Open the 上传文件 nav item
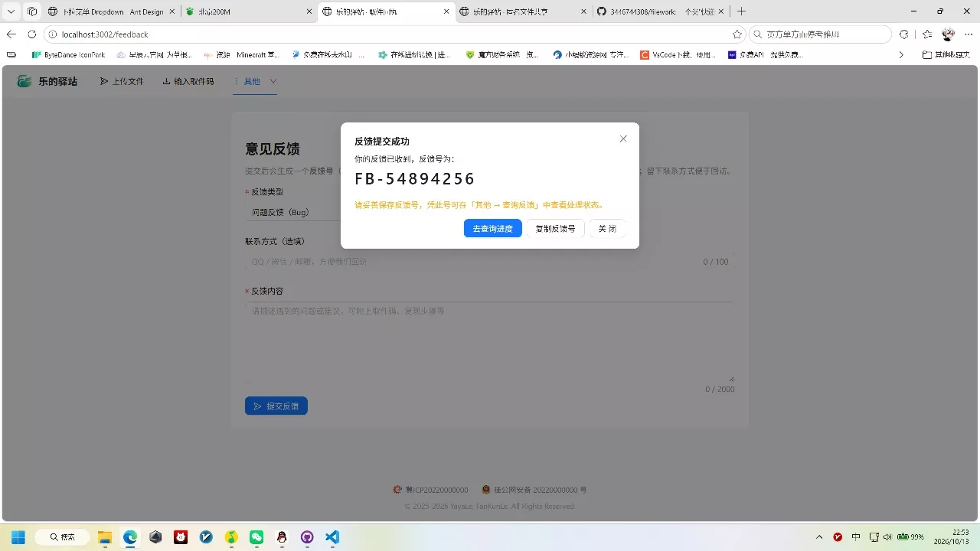The image size is (980, 551). point(122,81)
